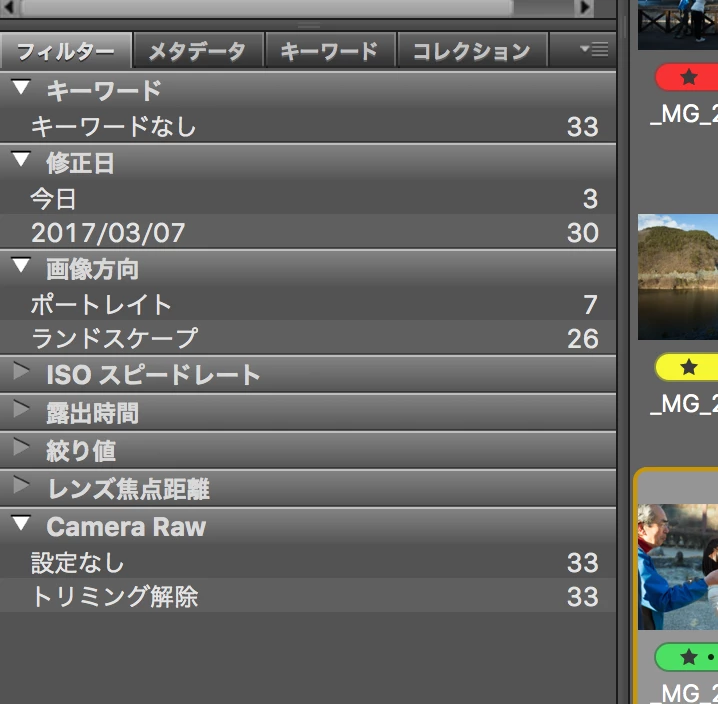The width and height of the screenshot is (718, 704).
Task: Expand the 絞り値 section
Action: (21, 447)
